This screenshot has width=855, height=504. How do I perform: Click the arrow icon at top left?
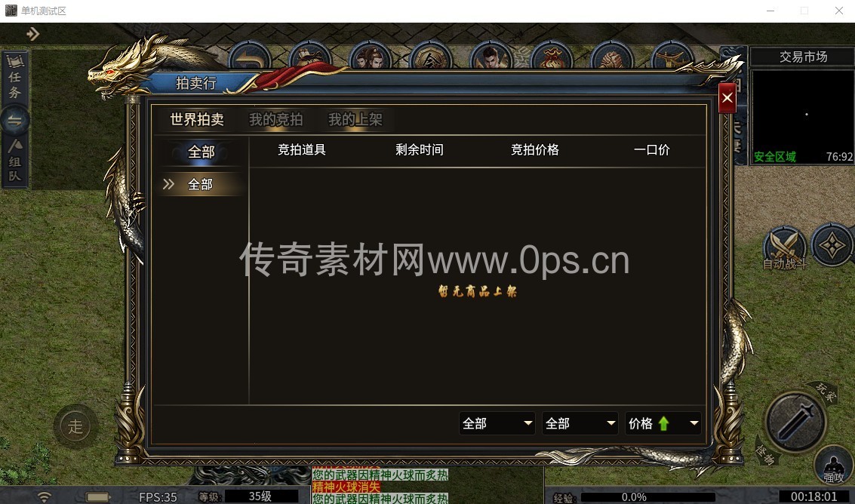(32, 34)
